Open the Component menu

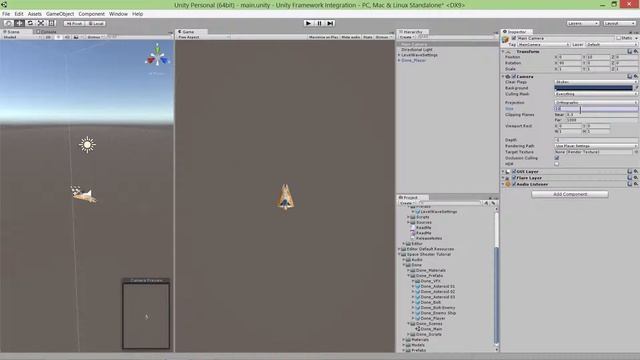point(91,14)
